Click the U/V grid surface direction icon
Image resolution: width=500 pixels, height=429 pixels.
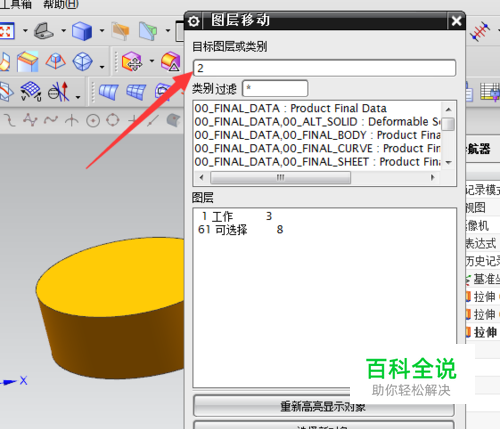click(x=31, y=91)
